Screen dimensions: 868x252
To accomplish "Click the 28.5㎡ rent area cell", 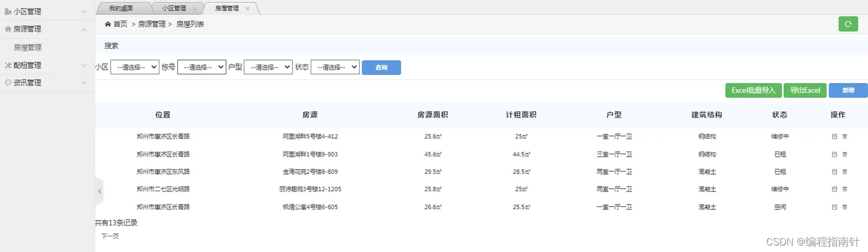I will (x=521, y=172).
